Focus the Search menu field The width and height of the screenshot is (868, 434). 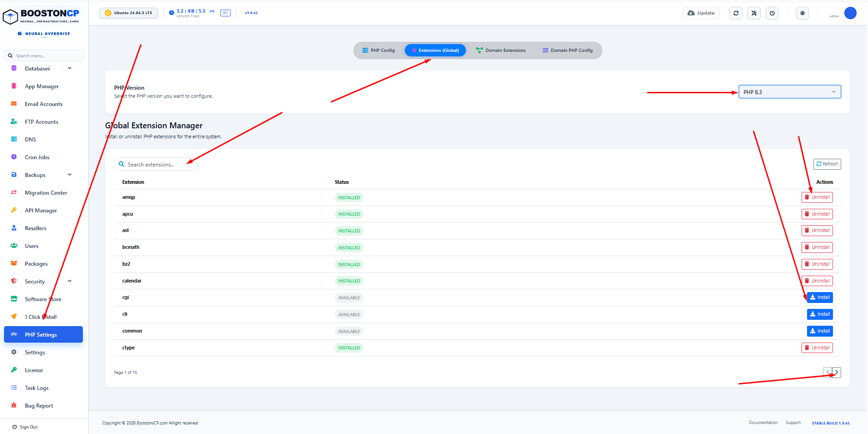click(44, 56)
